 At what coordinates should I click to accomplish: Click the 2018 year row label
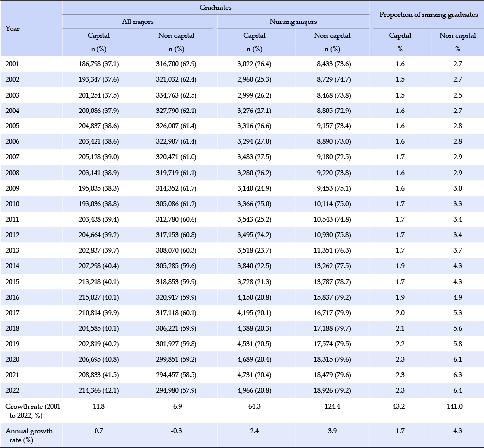click(x=12, y=328)
